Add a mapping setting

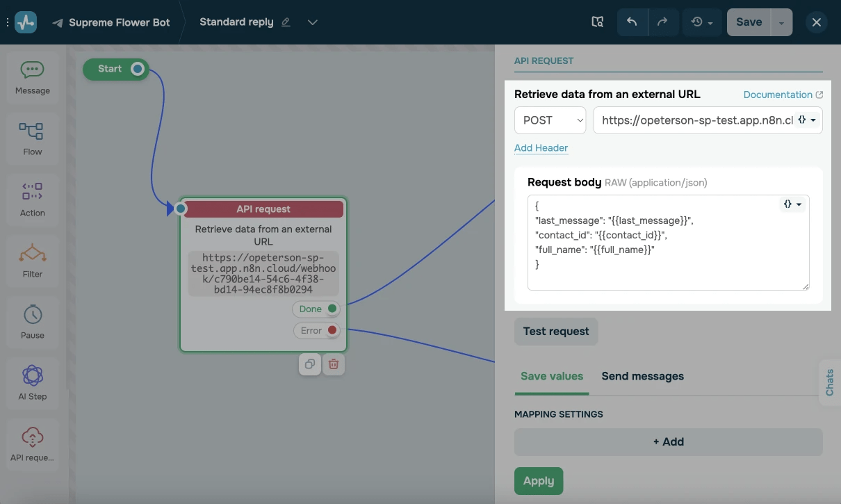pos(668,442)
